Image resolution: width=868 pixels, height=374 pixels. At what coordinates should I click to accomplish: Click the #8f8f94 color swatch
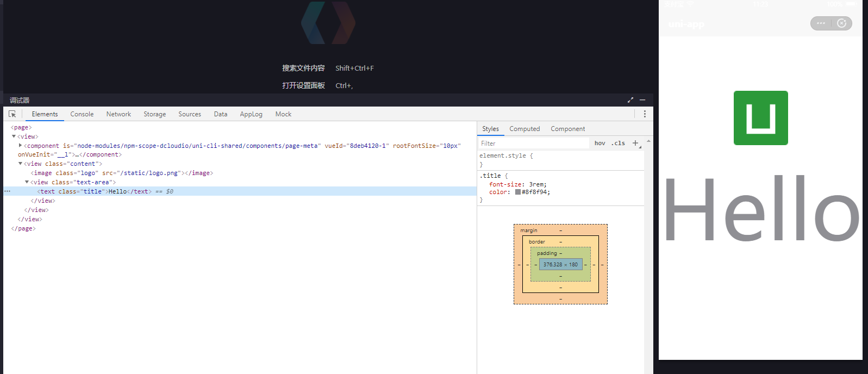[518, 192]
